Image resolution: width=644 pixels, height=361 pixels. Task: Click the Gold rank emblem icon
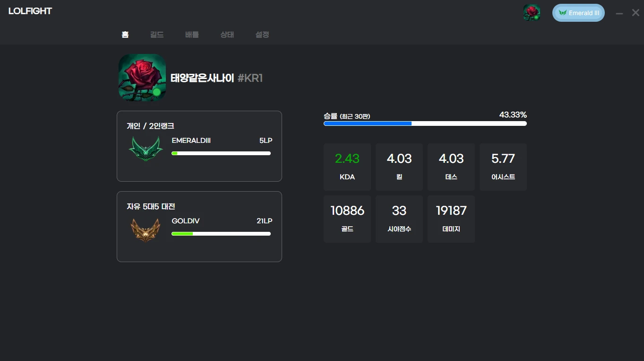tap(146, 229)
